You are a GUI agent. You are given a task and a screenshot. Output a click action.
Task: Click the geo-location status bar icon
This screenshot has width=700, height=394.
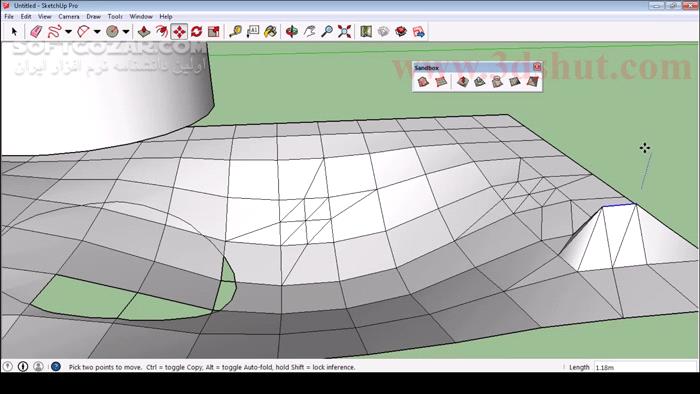8,366
